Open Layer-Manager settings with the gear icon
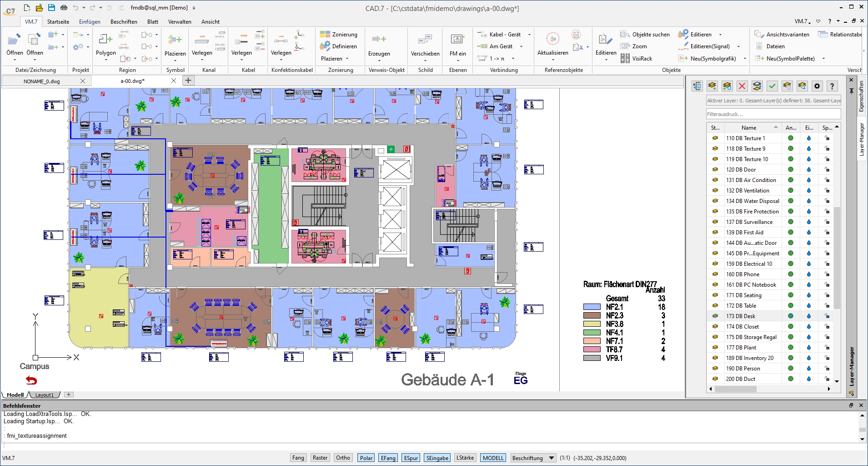This screenshot has height=466, width=868. tap(817, 86)
